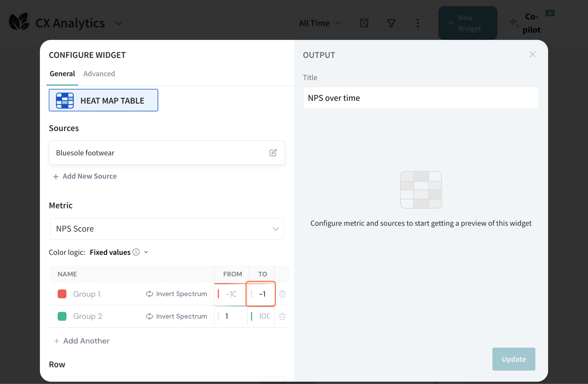Delete Group 2 using trash icon

click(282, 316)
